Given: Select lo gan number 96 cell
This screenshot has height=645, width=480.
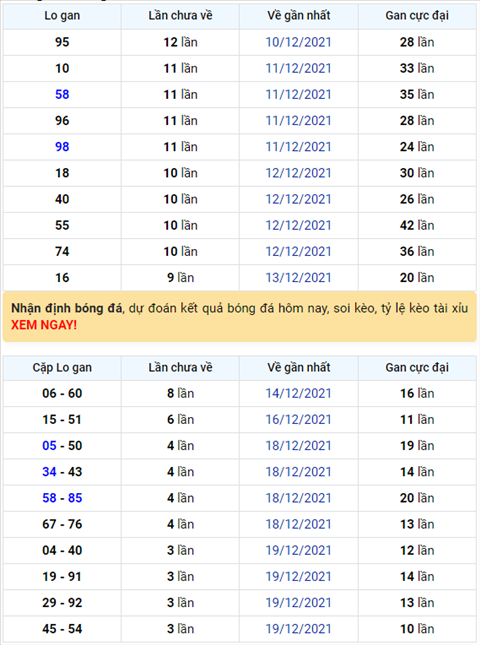Looking at the screenshot, I should coord(62,121).
